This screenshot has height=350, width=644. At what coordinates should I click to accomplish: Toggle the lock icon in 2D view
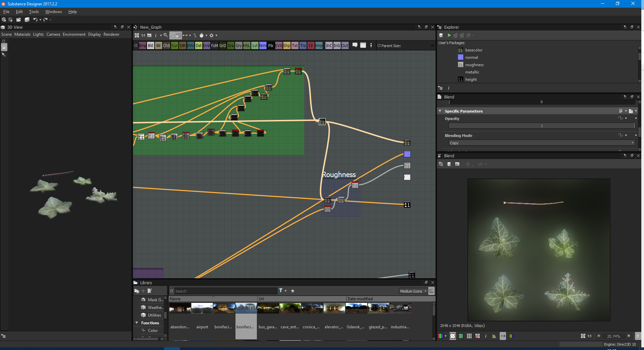pos(637,336)
